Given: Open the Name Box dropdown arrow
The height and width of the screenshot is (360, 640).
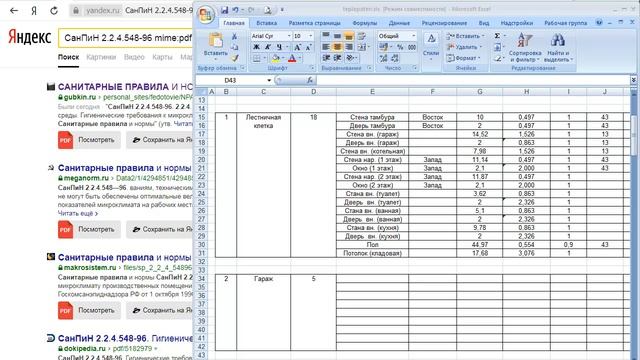Looking at the screenshot, I should (x=269, y=80).
